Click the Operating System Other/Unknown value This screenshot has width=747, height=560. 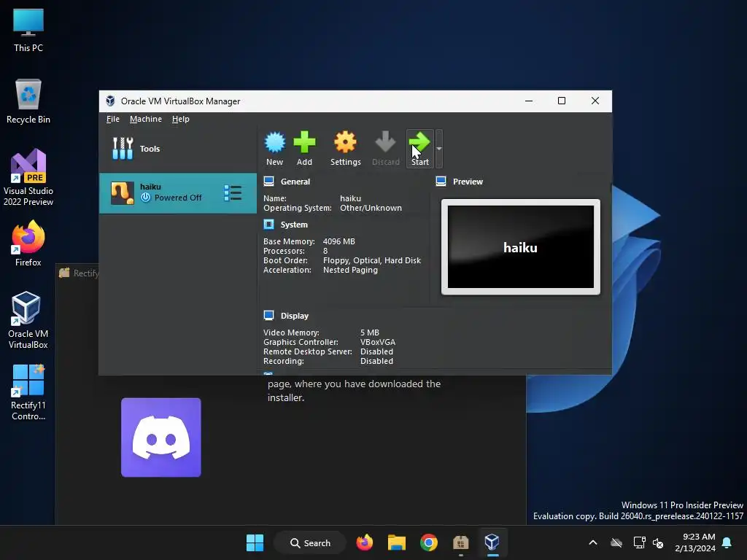[371, 208]
